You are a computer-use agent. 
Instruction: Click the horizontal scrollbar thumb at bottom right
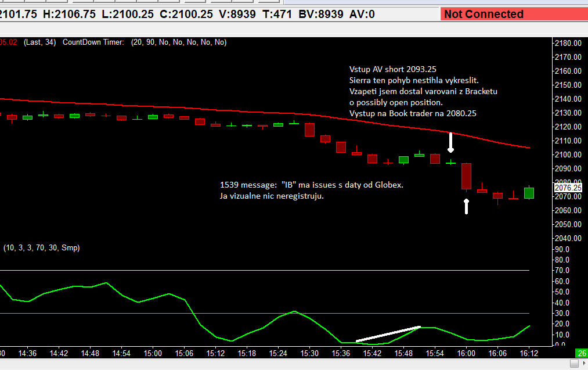(x=574, y=363)
